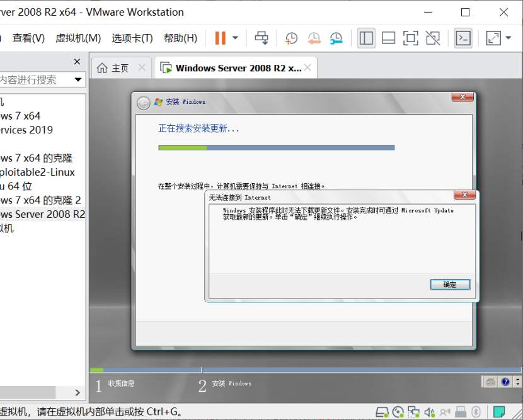Click the teal message log note icon

pyautogui.click(x=499, y=412)
